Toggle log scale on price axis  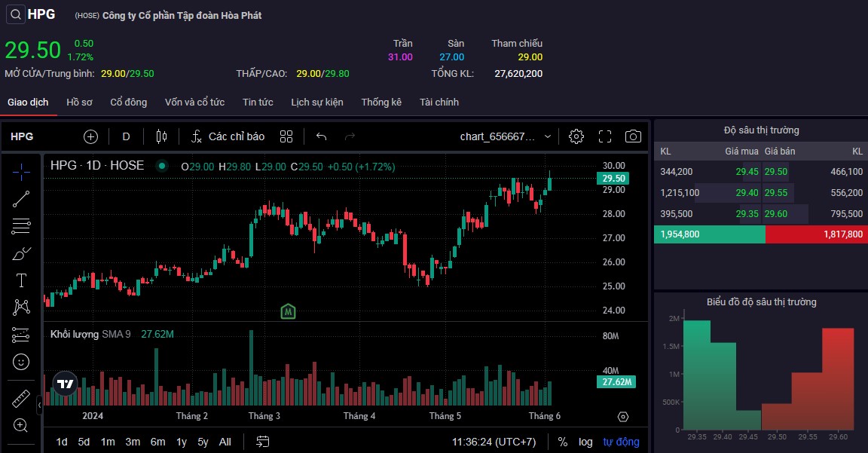pos(585,442)
